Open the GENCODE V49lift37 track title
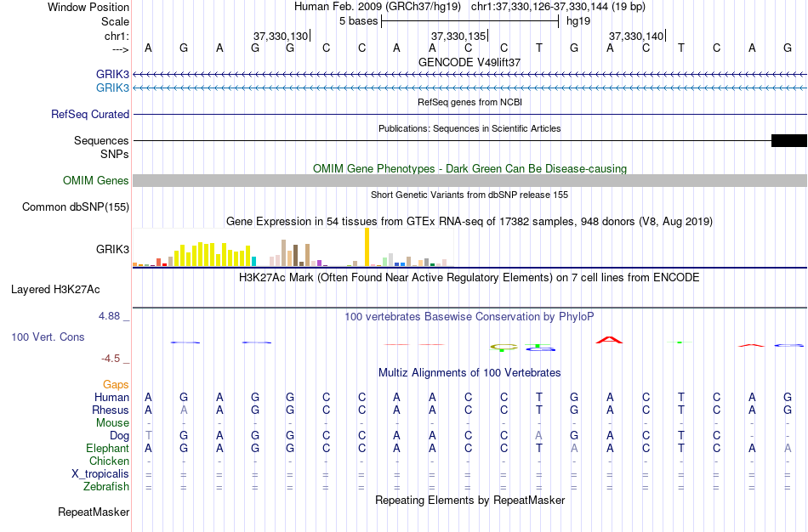 click(469, 62)
